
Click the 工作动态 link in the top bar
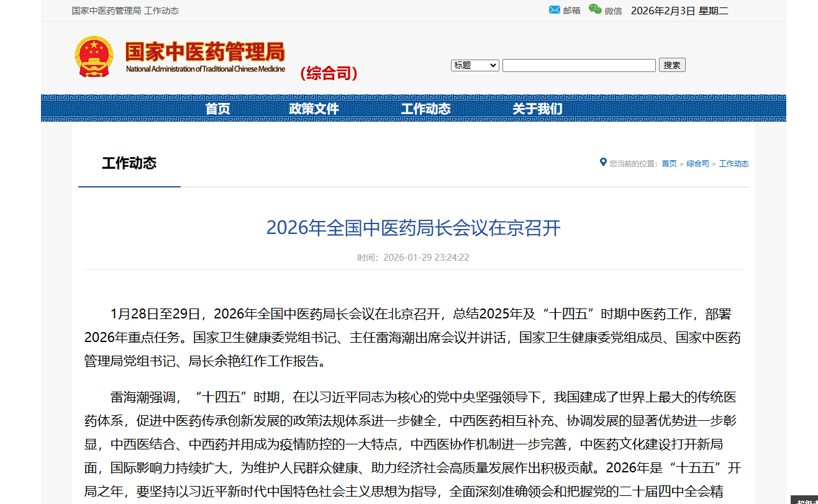point(161,10)
